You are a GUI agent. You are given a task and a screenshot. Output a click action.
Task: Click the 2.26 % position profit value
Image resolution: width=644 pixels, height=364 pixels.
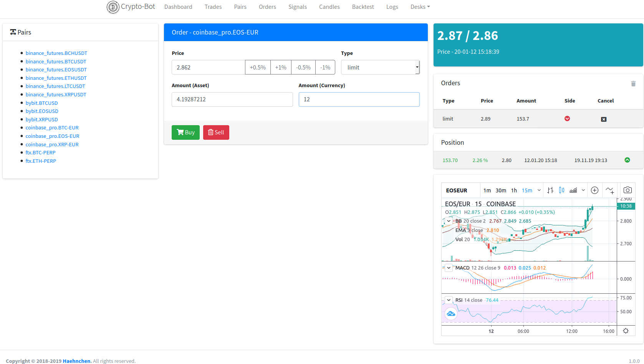click(x=480, y=160)
